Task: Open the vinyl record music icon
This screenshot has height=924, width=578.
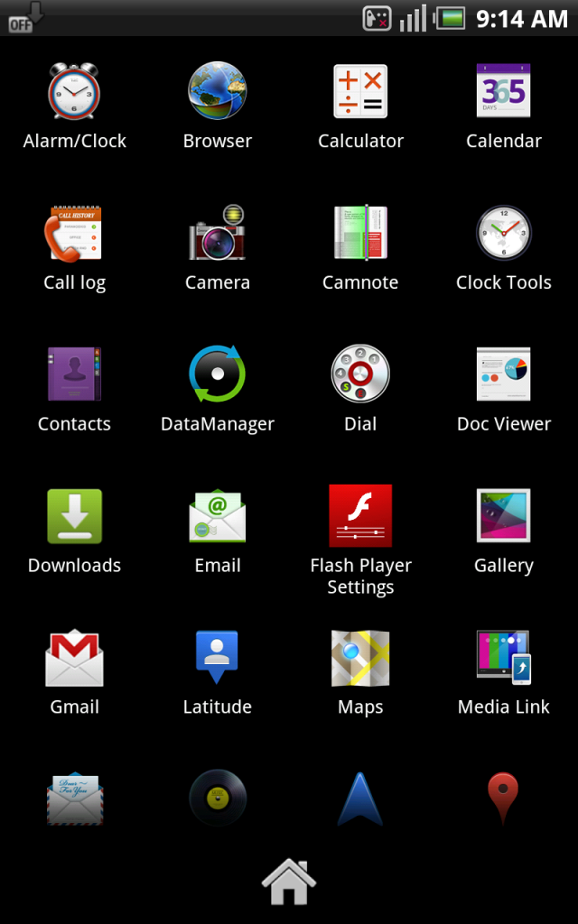Action: pyautogui.click(x=217, y=798)
